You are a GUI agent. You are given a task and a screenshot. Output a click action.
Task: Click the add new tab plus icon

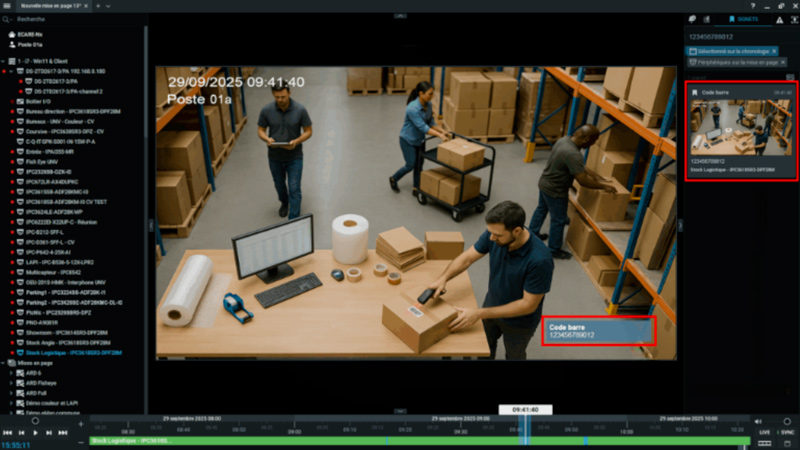99,6
